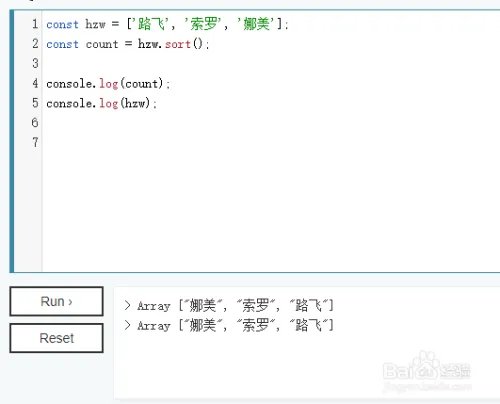The height and width of the screenshot is (404, 500).
Task: Click the console.log(hzw) line
Action: [x=101, y=103]
